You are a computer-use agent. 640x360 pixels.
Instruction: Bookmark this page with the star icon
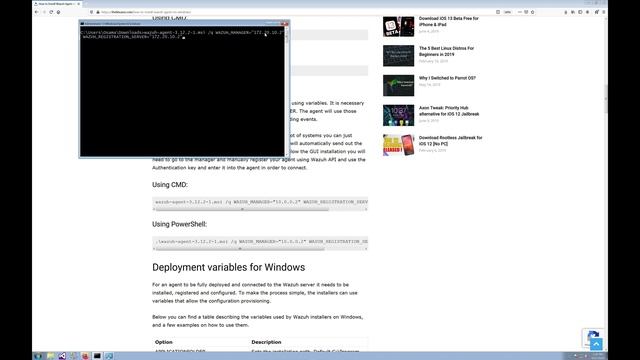(x=532, y=12)
